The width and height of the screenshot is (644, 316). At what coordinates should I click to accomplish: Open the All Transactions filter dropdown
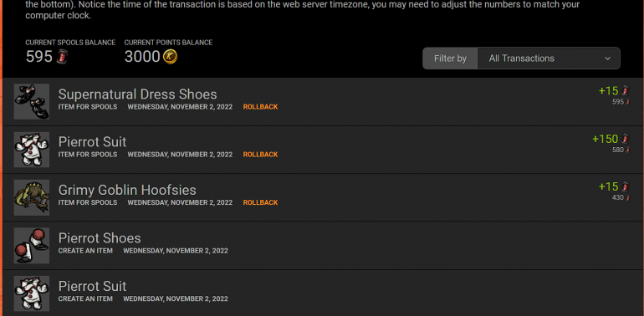point(549,59)
